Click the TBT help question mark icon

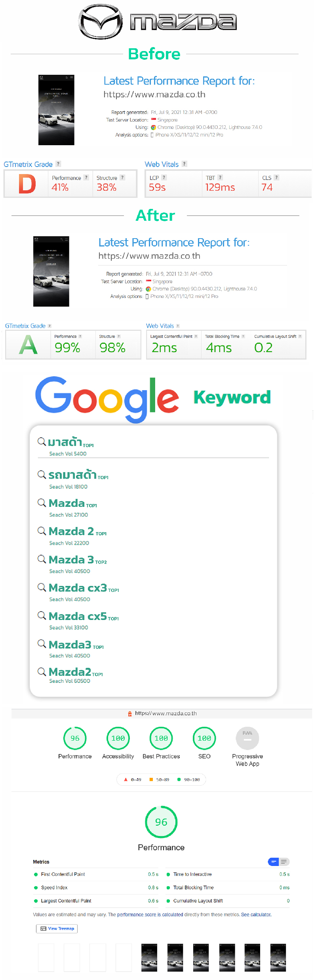click(220, 178)
